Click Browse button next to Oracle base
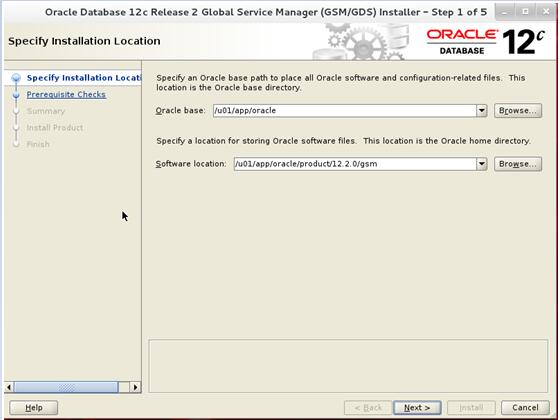The height and width of the screenshot is (420, 560). click(x=518, y=111)
